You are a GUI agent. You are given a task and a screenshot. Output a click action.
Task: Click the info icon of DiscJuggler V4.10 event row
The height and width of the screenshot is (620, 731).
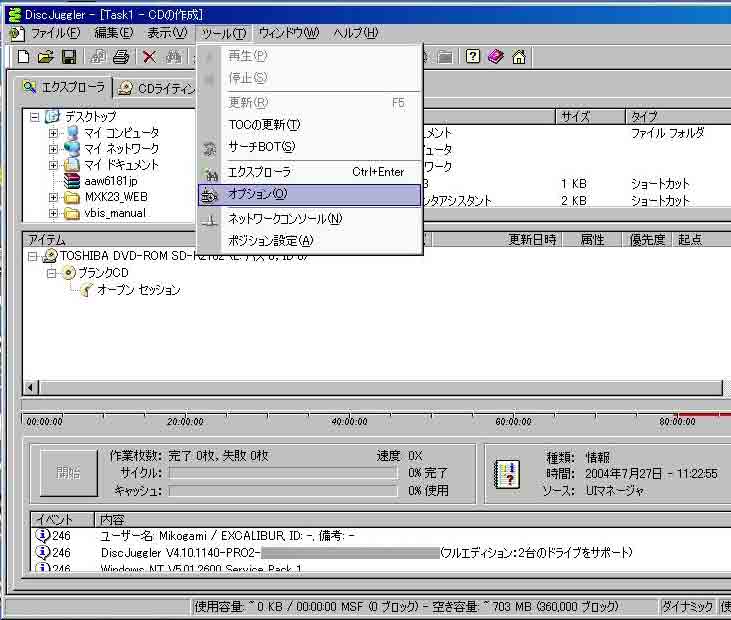pos(42,552)
